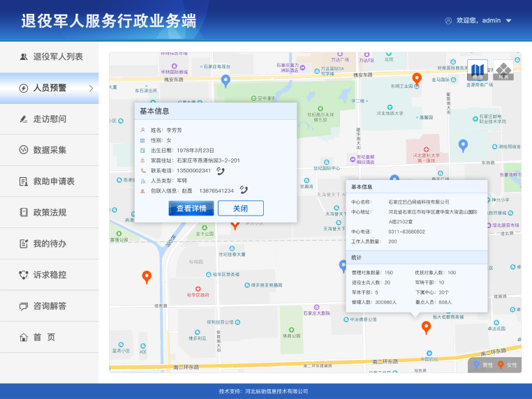
Task: Click the 查看详情 button
Action: 191,208
